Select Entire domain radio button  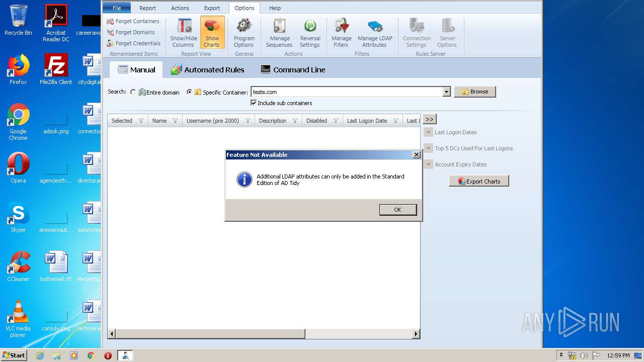[133, 92]
